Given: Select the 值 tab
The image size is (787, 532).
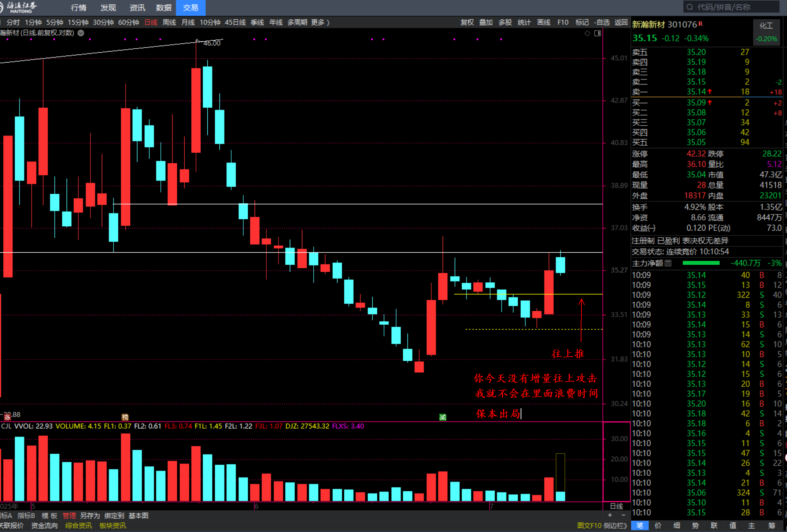Looking at the screenshot, I should click(733, 525).
